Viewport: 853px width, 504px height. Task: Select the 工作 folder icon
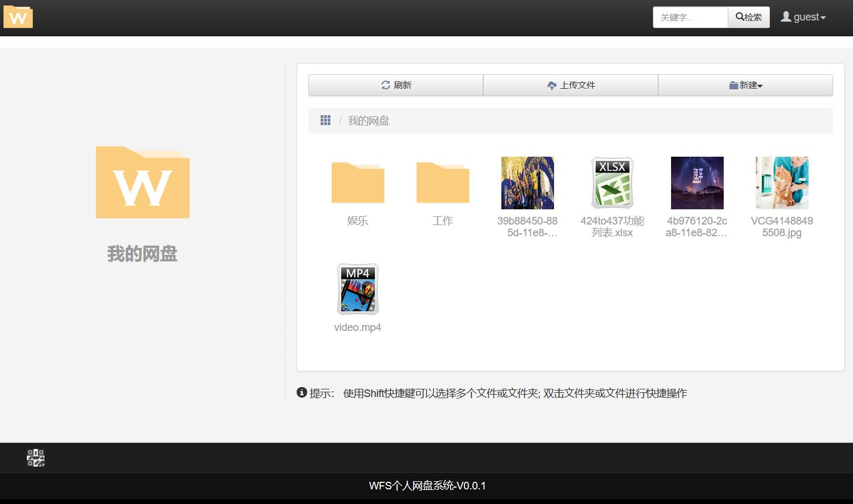click(x=443, y=183)
